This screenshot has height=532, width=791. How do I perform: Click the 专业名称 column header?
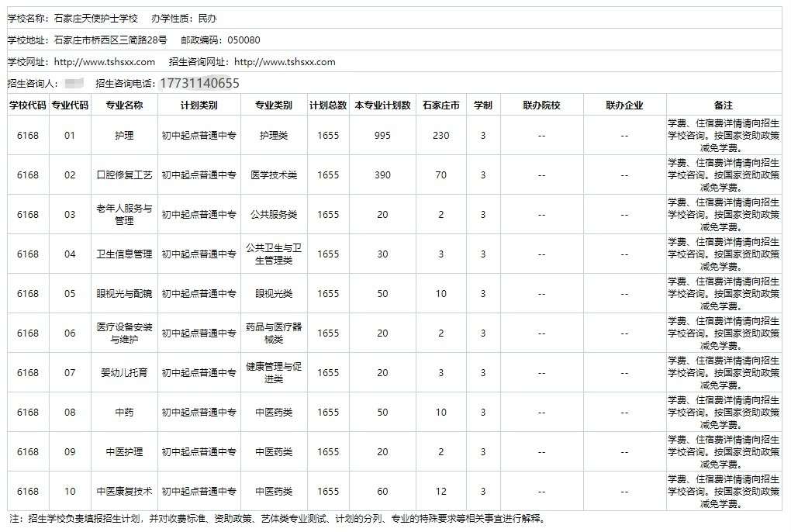click(x=124, y=104)
